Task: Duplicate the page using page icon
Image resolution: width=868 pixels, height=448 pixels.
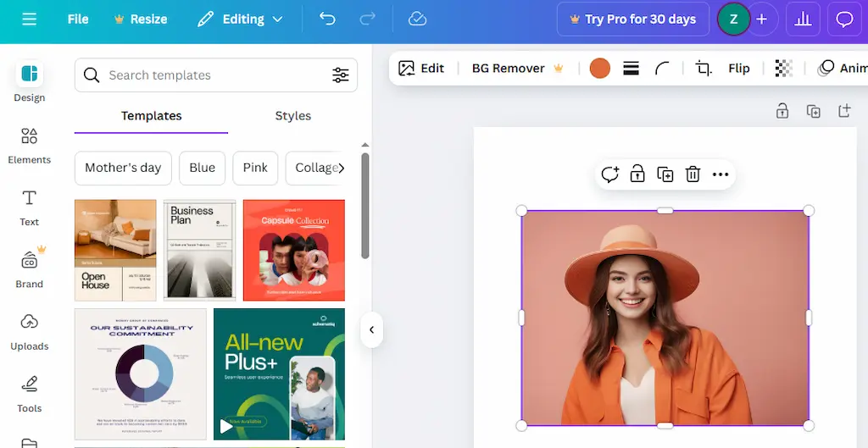Action: pyautogui.click(x=813, y=111)
